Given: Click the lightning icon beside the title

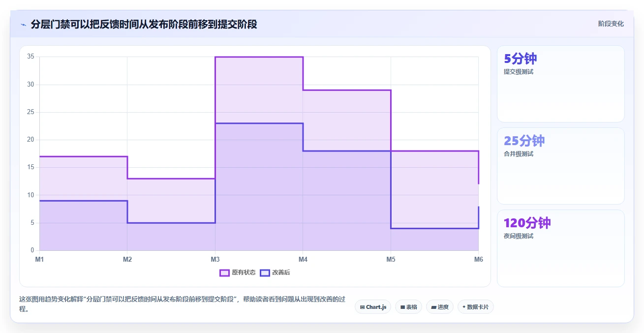Looking at the screenshot, I should tap(23, 25).
